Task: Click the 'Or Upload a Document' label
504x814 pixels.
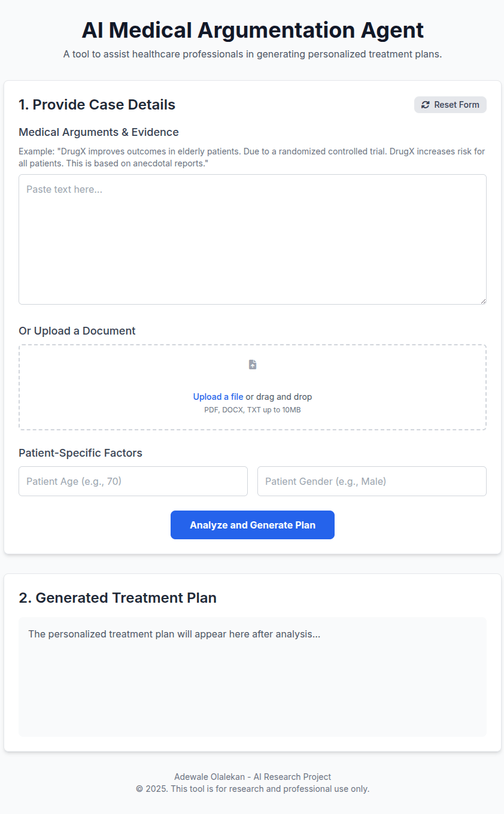Action: point(77,331)
